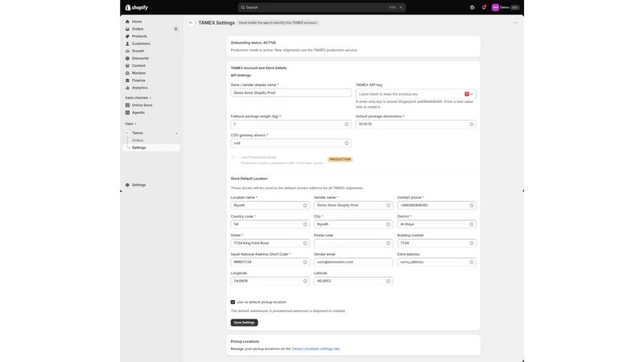This screenshot has width=644, height=362.
Task: Open the notifications bell icon
Action: [x=484, y=7]
